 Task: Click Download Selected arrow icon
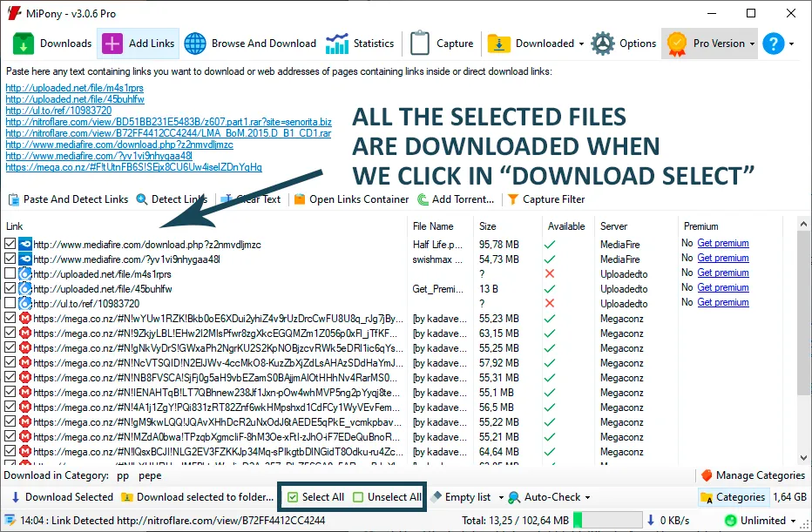(15, 497)
